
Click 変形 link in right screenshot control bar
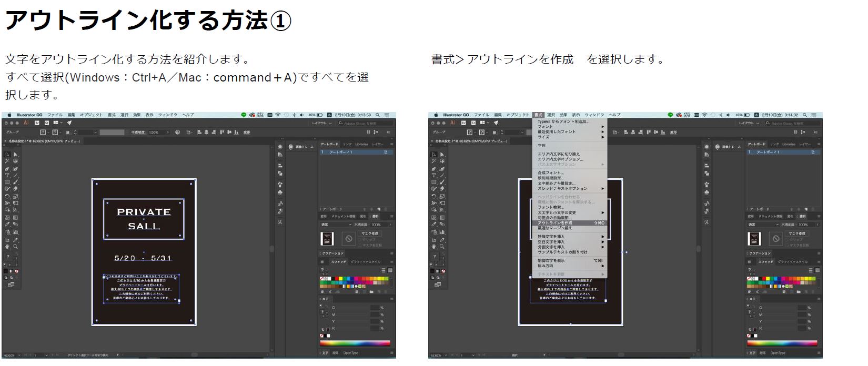click(673, 133)
